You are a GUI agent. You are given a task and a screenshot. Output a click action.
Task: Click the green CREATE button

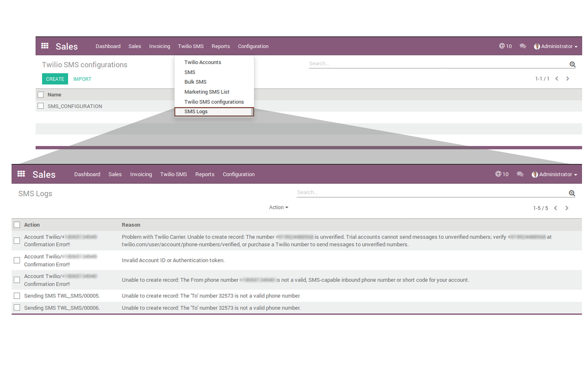click(55, 79)
